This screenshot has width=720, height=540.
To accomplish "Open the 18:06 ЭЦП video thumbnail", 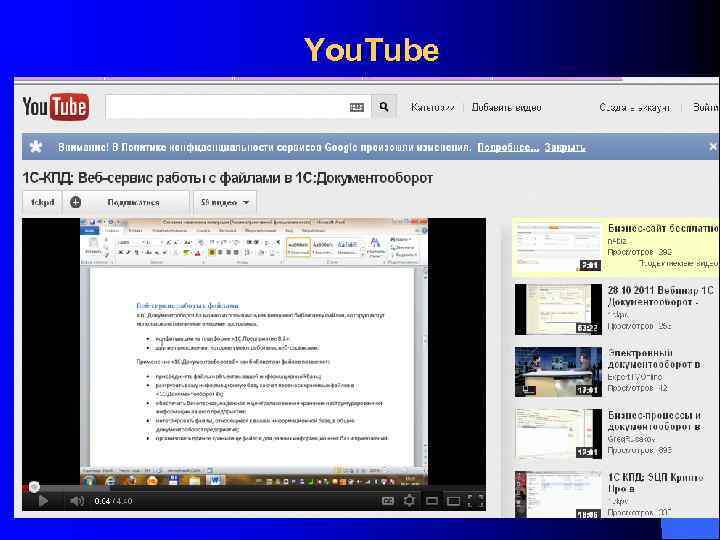I will tap(558, 495).
